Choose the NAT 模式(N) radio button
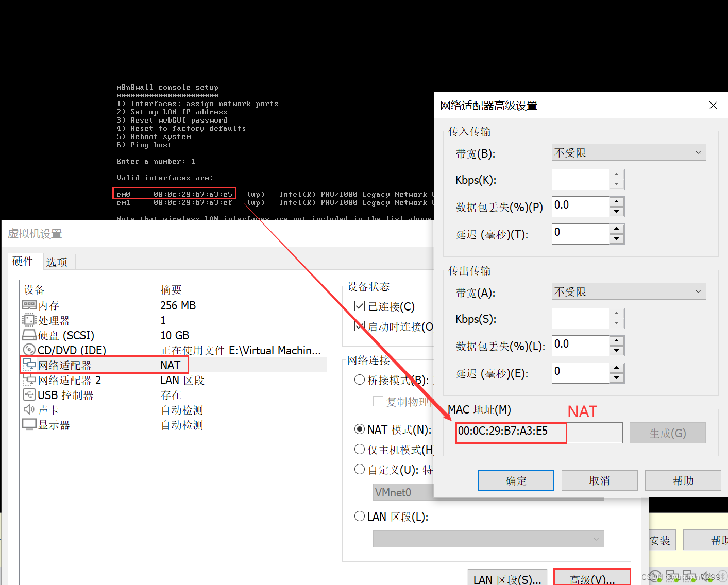This screenshot has width=728, height=585. pyautogui.click(x=360, y=429)
